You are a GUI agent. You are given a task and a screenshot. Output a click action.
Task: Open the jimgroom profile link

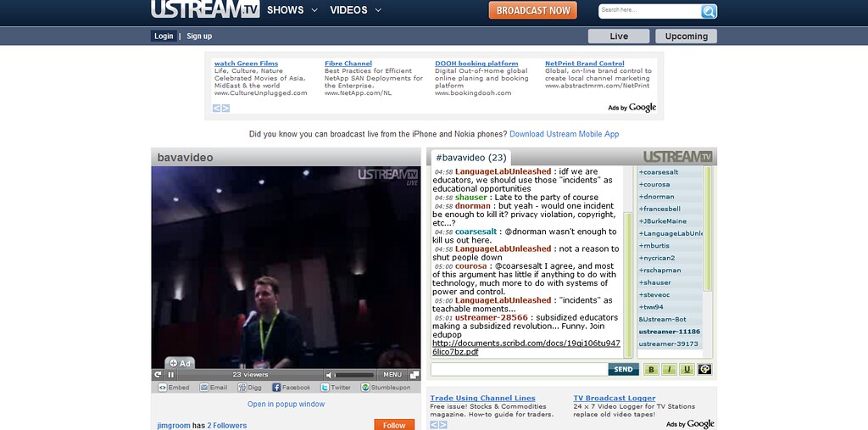click(174, 426)
